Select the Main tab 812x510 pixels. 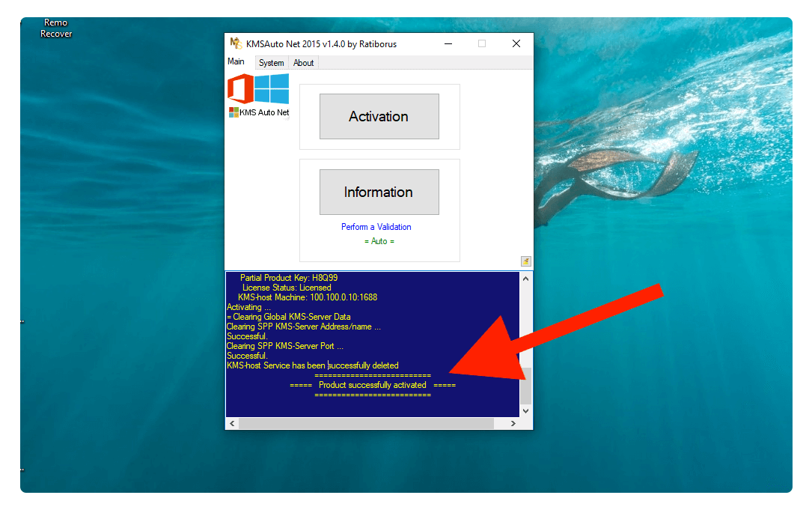(236, 61)
